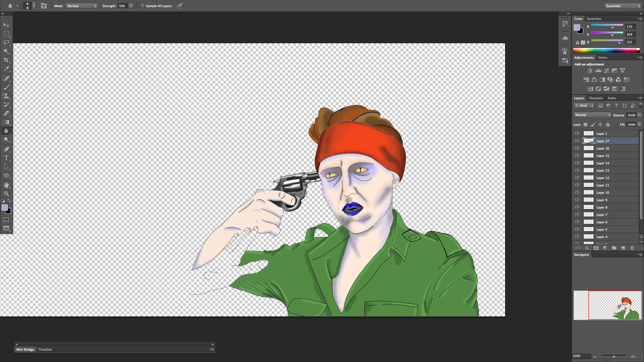
Task: Open the Strength slider dropdown
Action: tap(131, 6)
